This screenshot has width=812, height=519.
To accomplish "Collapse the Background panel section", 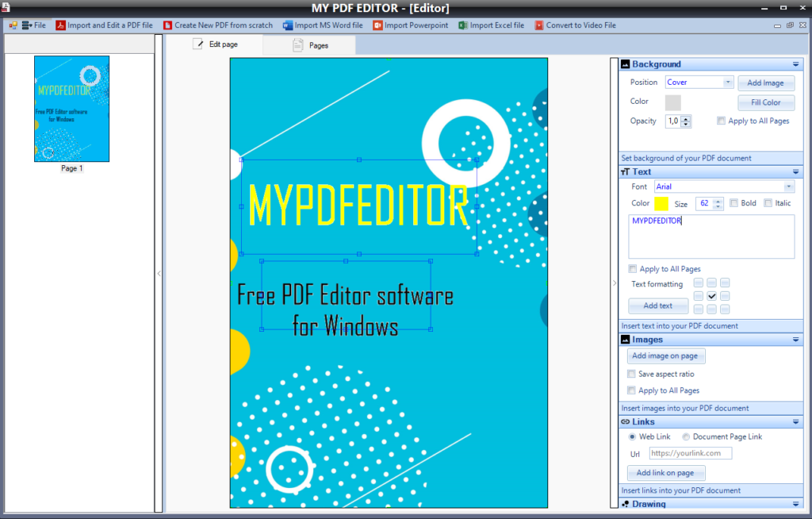I will (795, 64).
